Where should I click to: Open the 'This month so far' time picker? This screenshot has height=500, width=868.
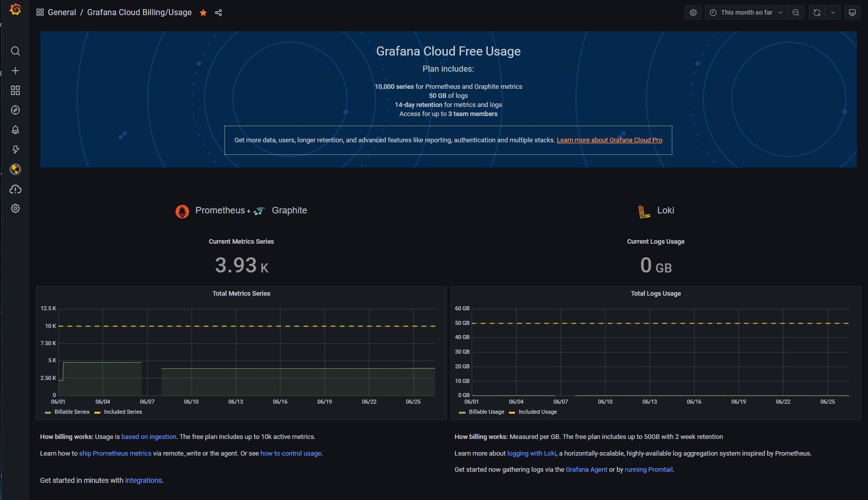point(746,13)
